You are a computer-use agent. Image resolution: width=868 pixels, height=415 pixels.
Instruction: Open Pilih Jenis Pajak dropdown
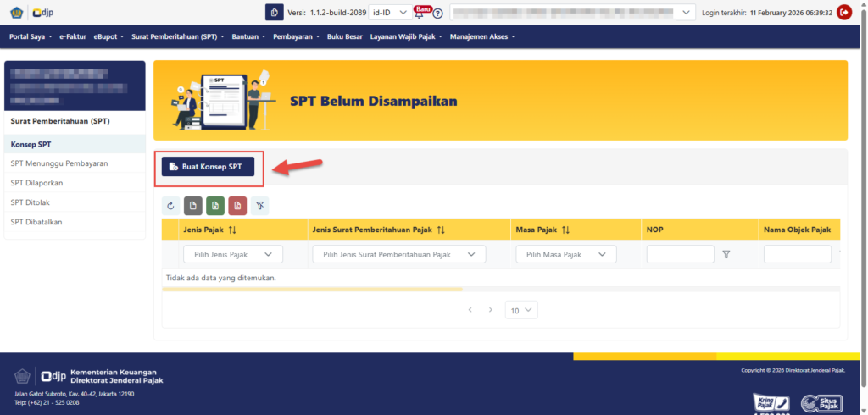tap(232, 254)
